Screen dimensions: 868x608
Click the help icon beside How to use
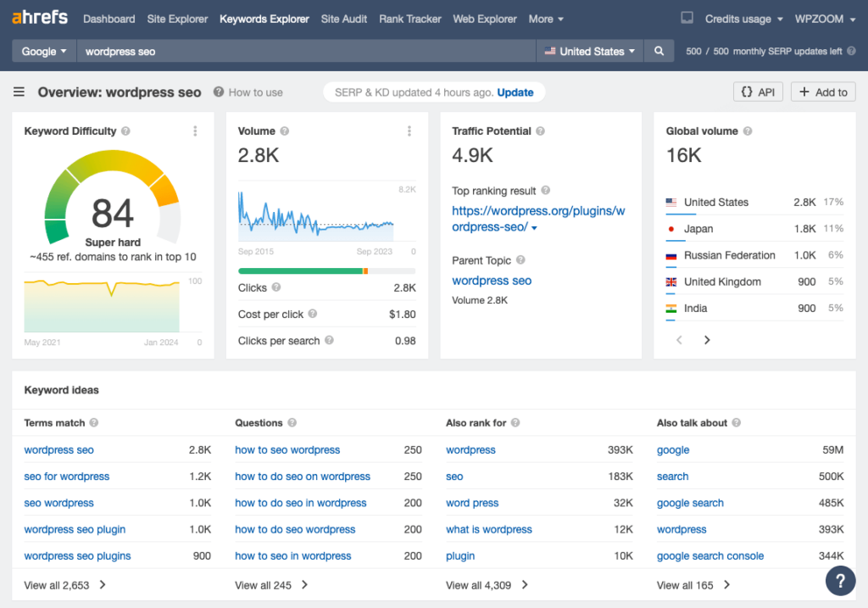[x=219, y=92]
